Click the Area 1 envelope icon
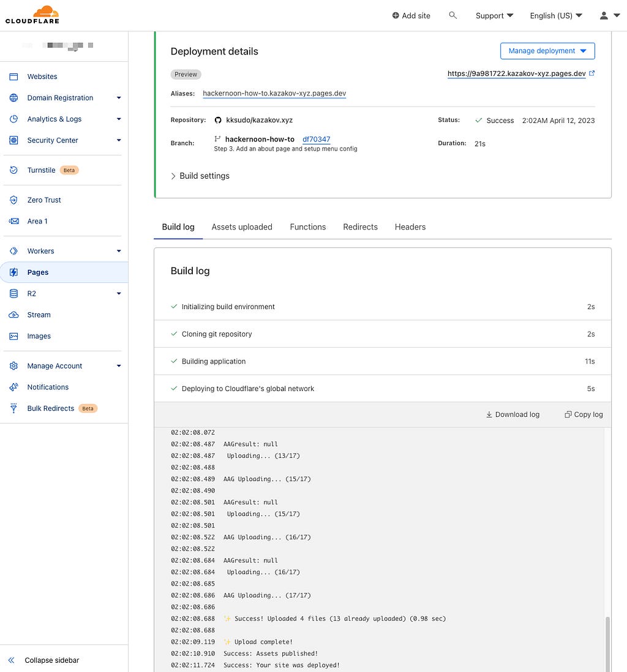Viewport: 627px width, 672px height. (13, 221)
